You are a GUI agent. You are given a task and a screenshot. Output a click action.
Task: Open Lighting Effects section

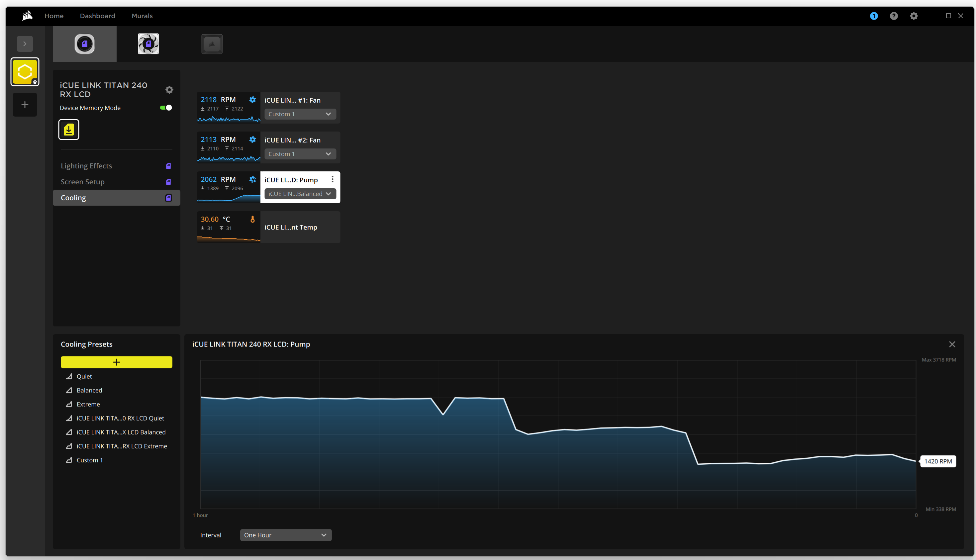(x=86, y=166)
